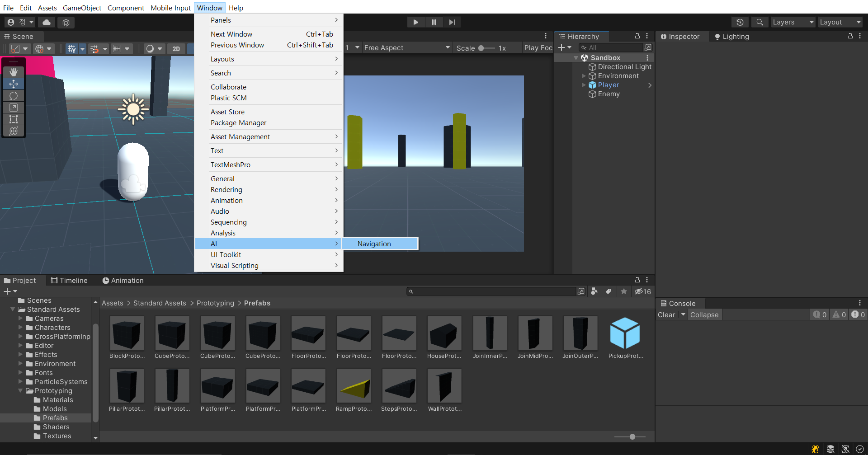868x455 pixels.
Task: Toggle grid visibility on Y axis
Action: click(71, 49)
